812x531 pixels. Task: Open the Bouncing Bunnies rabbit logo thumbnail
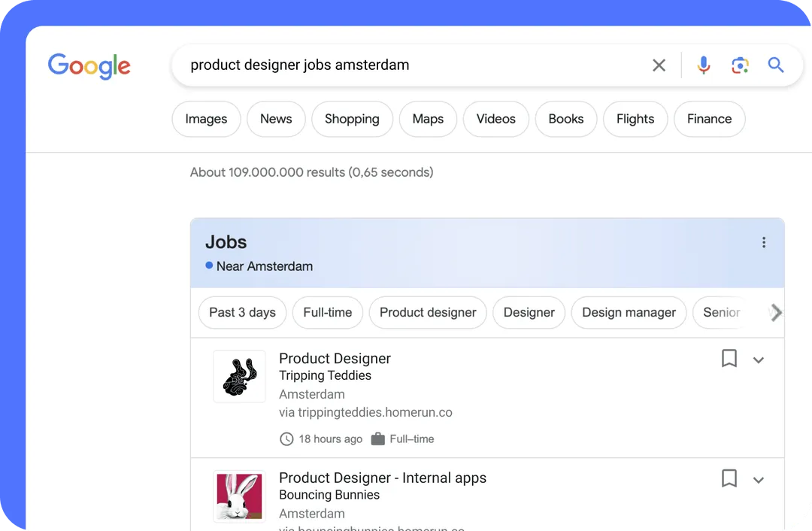239,496
